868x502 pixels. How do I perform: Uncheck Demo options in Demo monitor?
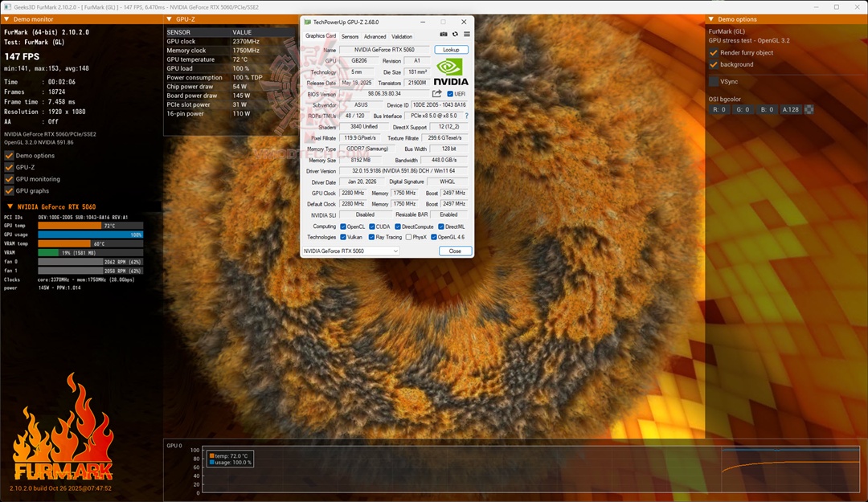(9, 156)
